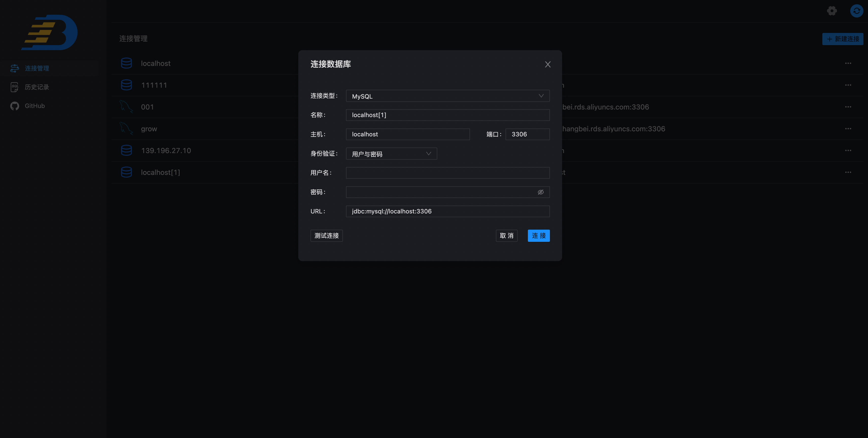Click the 取消 cancel button
The width and height of the screenshot is (868, 438).
click(x=506, y=236)
